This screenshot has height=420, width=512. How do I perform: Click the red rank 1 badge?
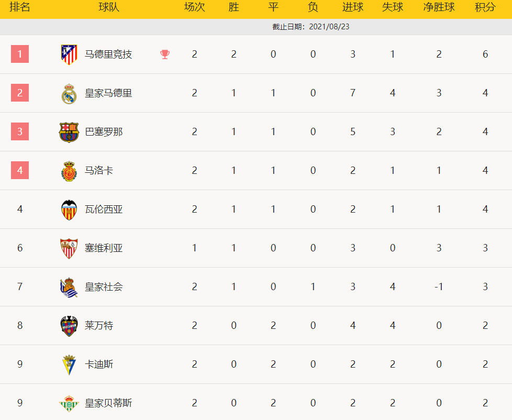point(20,54)
